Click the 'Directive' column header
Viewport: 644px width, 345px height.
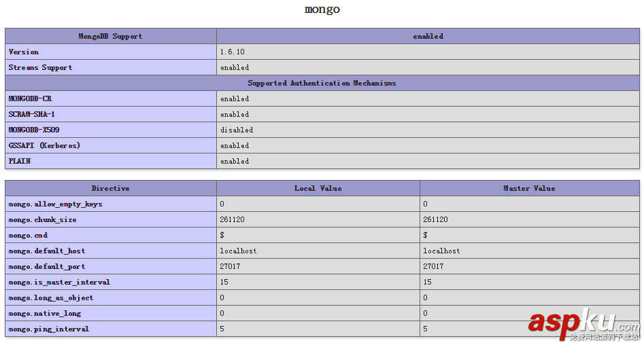110,188
